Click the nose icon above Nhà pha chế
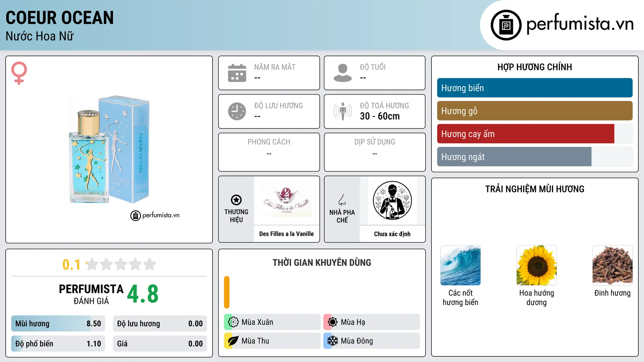 click(342, 200)
